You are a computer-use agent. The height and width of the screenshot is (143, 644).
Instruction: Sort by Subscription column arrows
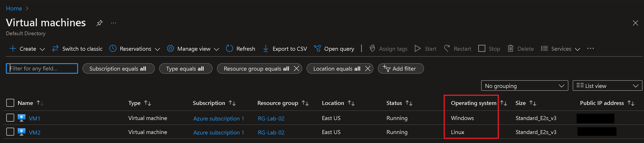pyautogui.click(x=232, y=103)
